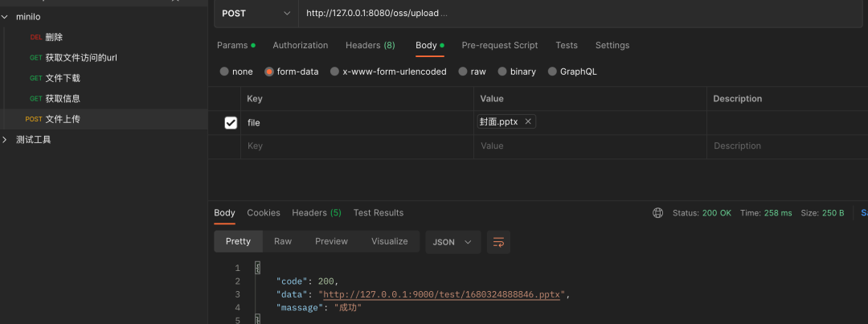Open the returned pptx URL link
The height and width of the screenshot is (324, 868).
click(x=442, y=294)
